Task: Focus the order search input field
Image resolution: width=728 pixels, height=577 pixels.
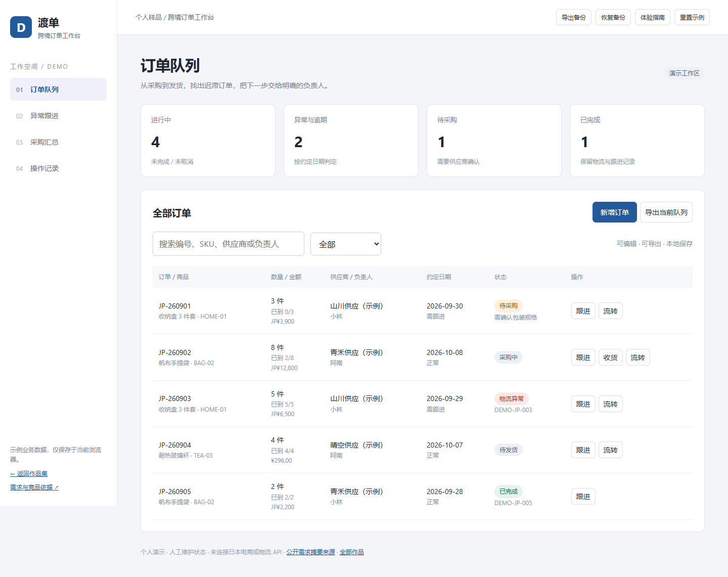Action: tap(229, 244)
